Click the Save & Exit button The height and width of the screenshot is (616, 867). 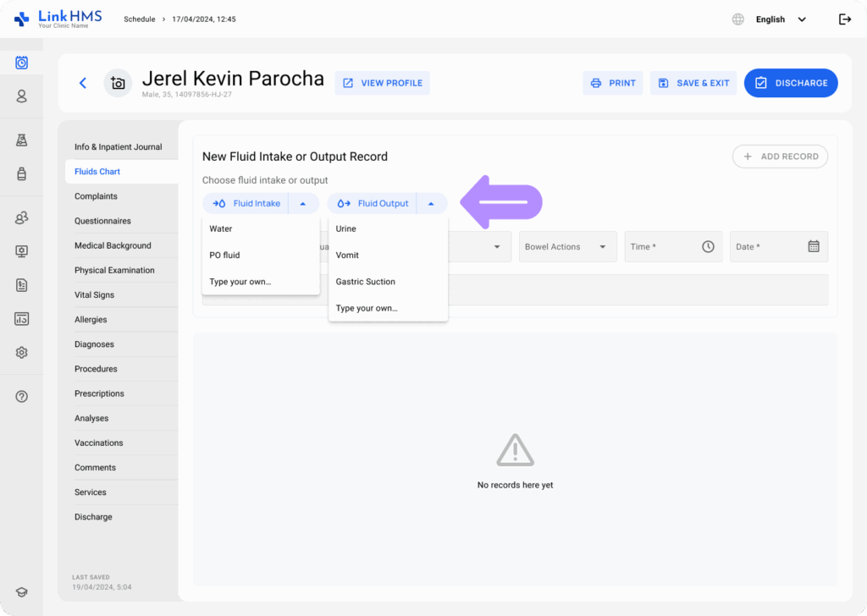click(x=693, y=83)
